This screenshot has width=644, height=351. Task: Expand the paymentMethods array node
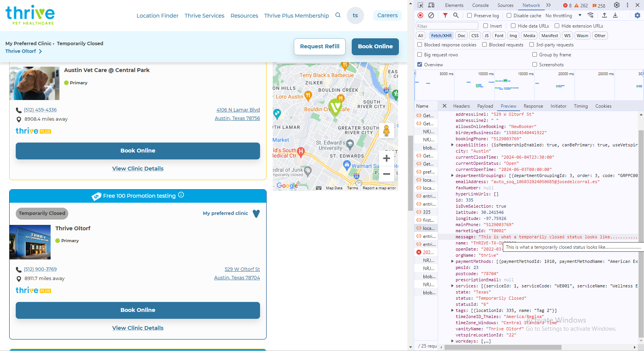click(x=453, y=261)
